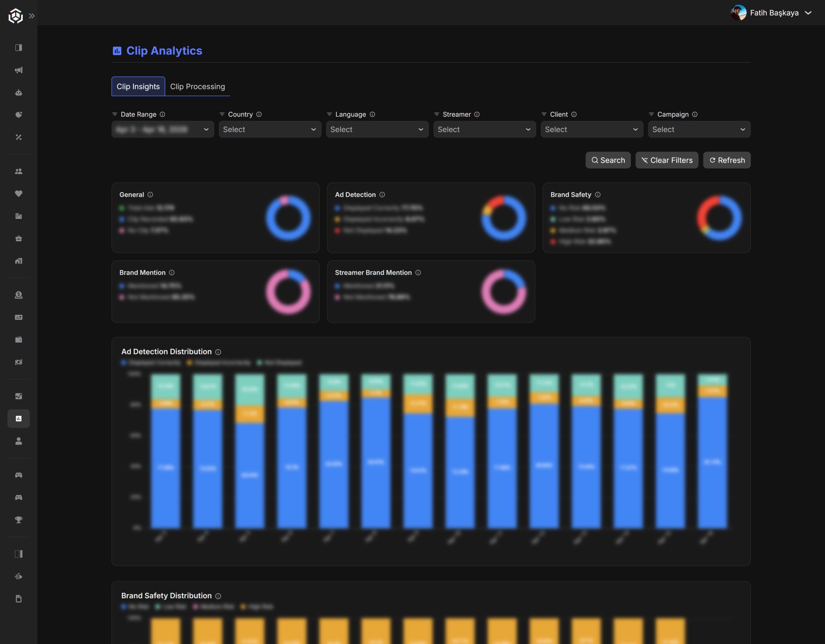The image size is (825, 644).
Task: Click the info icon next to Brand Safety
Action: 598,195
